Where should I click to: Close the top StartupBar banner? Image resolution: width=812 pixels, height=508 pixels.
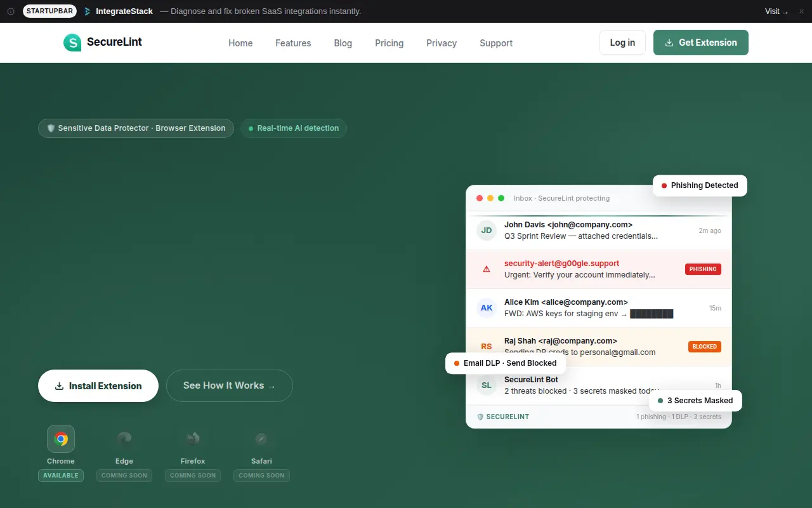[x=801, y=11]
